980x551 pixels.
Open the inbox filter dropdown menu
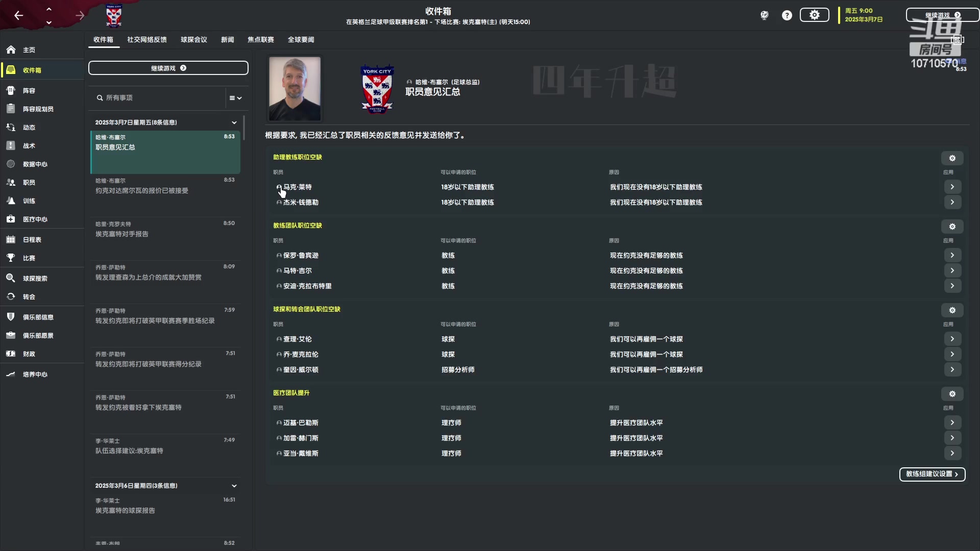pyautogui.click(x=235, y=98)
